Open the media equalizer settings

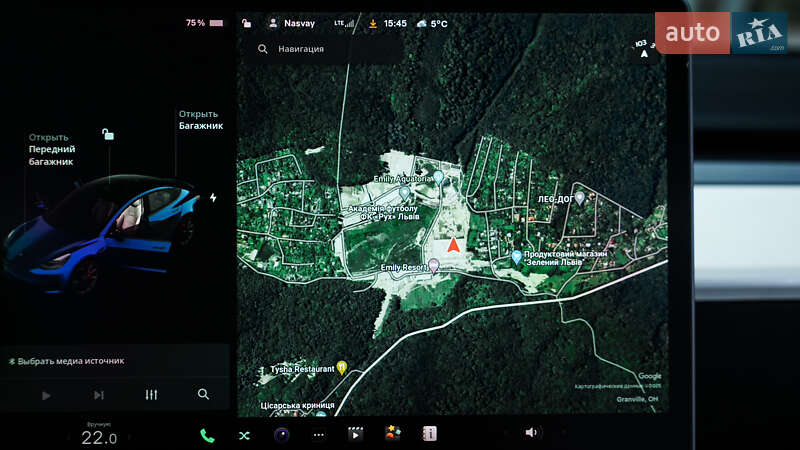151,395
